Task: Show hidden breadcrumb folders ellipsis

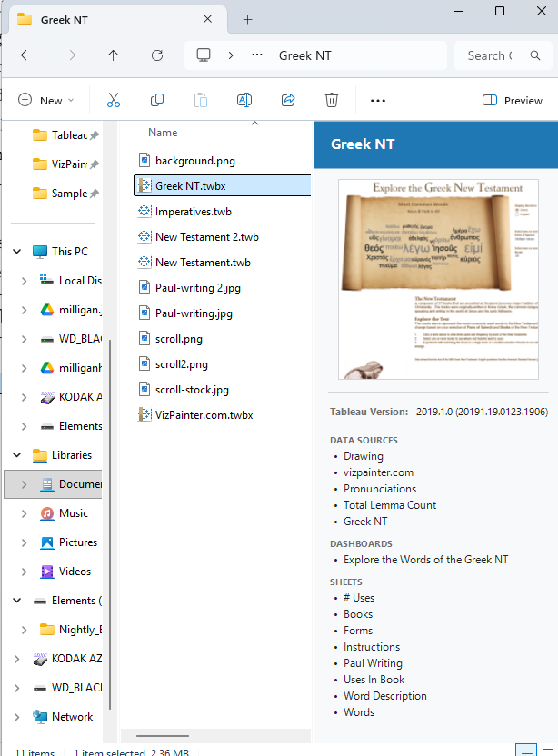Action: [257, 55]
